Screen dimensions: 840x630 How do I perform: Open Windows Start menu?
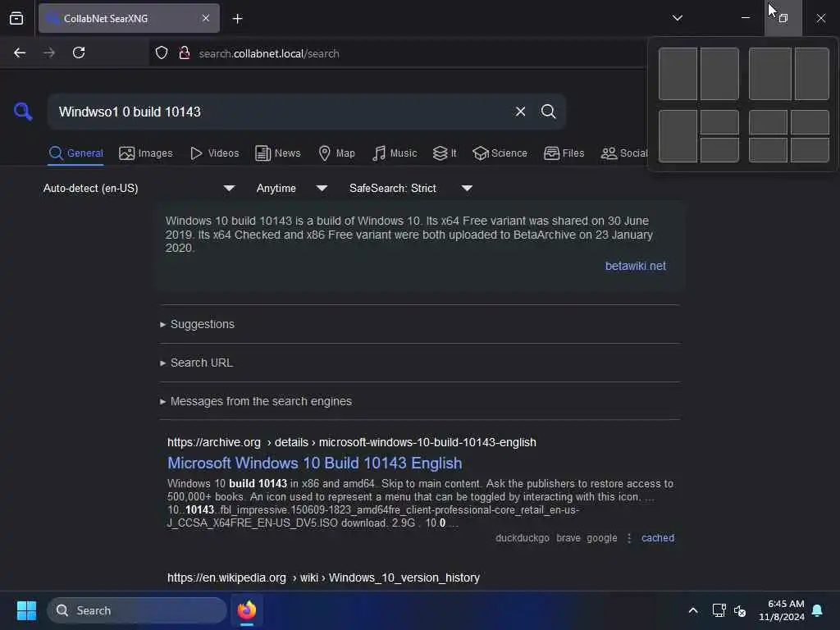pyautogui.click(x=26, y=610)
